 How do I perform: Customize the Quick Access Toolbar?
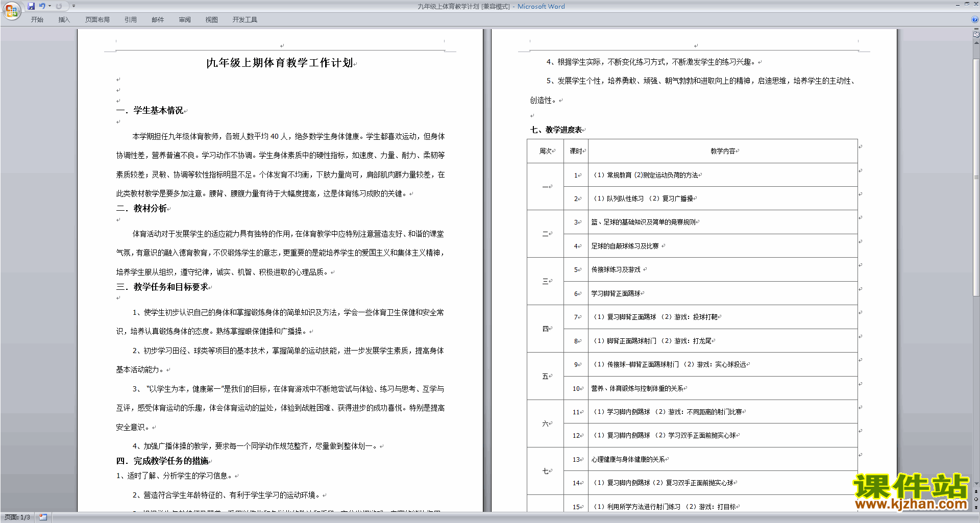pyautogui.click(x=73, y=6)
